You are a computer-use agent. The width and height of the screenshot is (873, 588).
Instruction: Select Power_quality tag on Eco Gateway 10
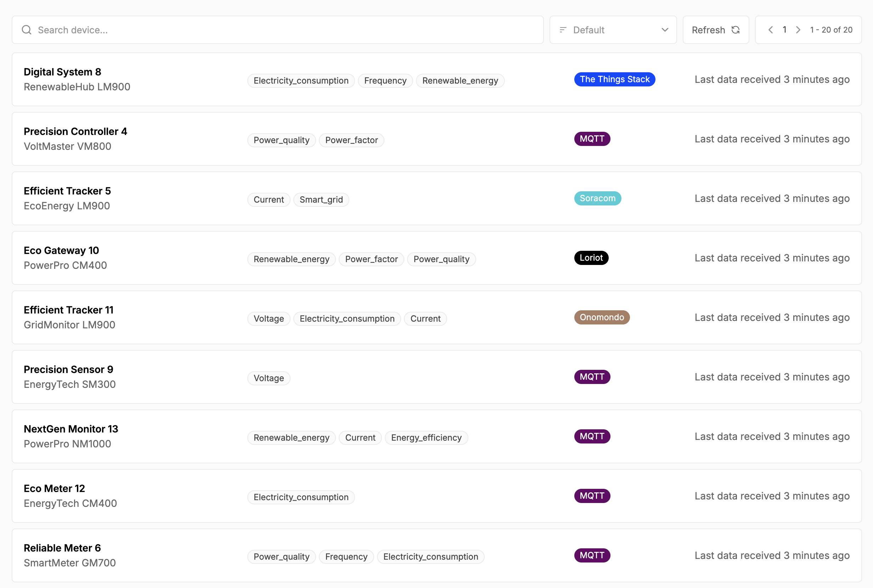[x=441, y=259]
